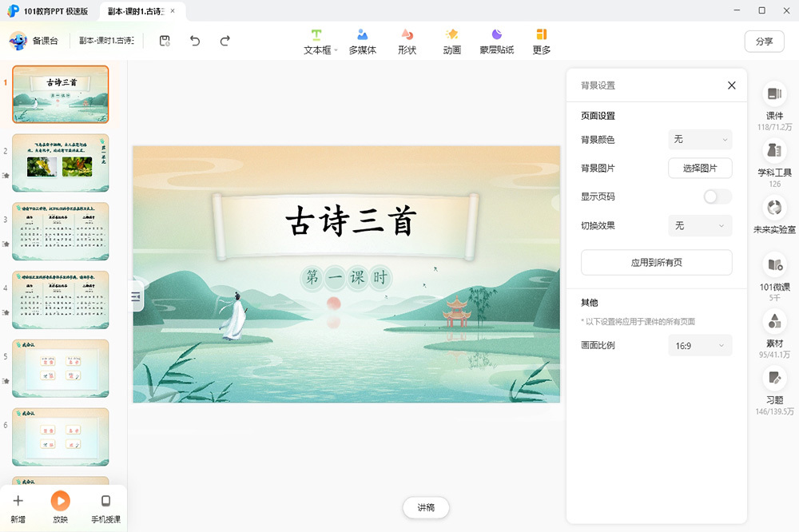This screenshot has height=532, width=799.
Task: Click the 应用到所有页 button
Action: 656,262
